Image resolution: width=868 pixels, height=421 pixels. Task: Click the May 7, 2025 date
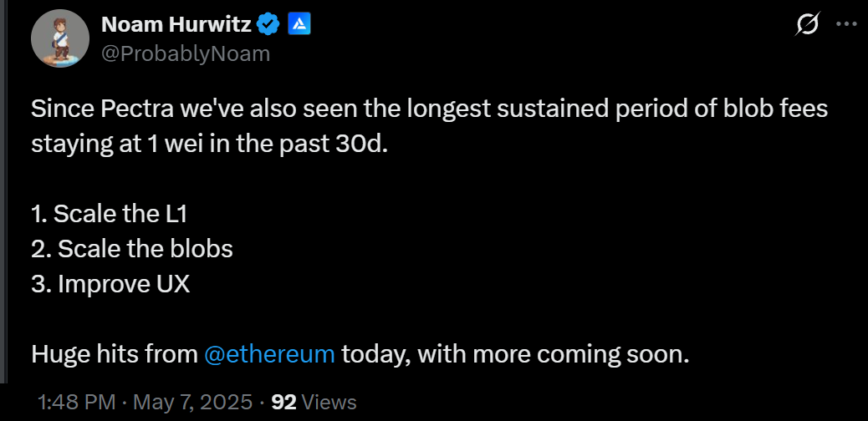[191, 402]
